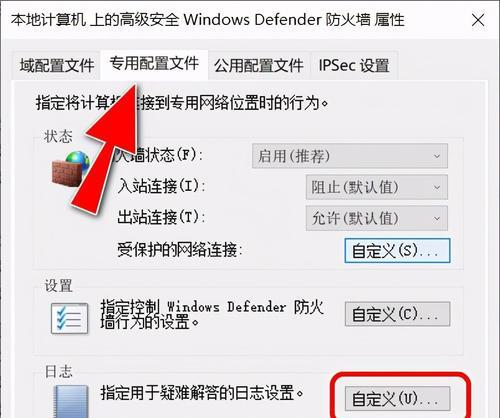Screen dimensions: 500x418
Task: Expand the 入站连接 阻止(默认值) combo box
Action: tap(377, 187)
